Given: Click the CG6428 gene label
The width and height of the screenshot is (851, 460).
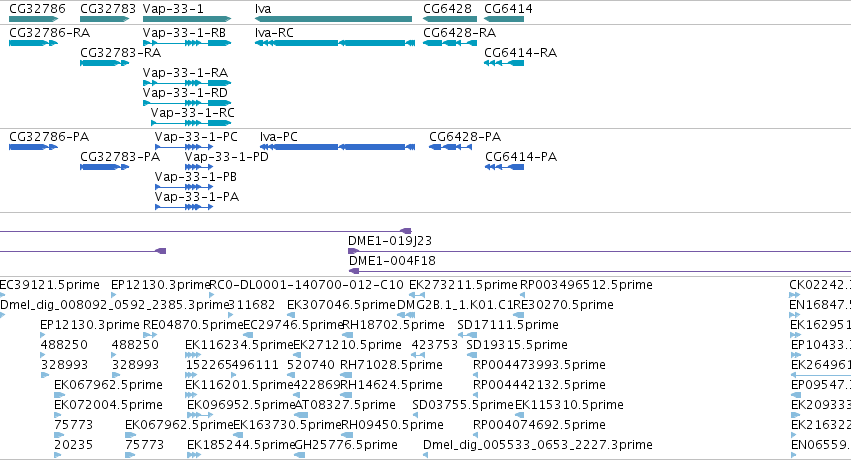Looking at the screenshot, I should [x=447, y=9].
